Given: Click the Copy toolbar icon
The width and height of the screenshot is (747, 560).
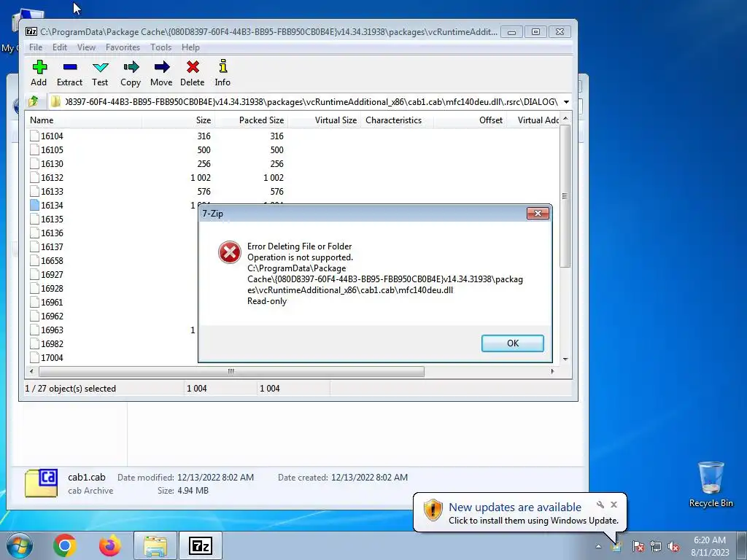Looking at the screenshot, I should point(131,73).
